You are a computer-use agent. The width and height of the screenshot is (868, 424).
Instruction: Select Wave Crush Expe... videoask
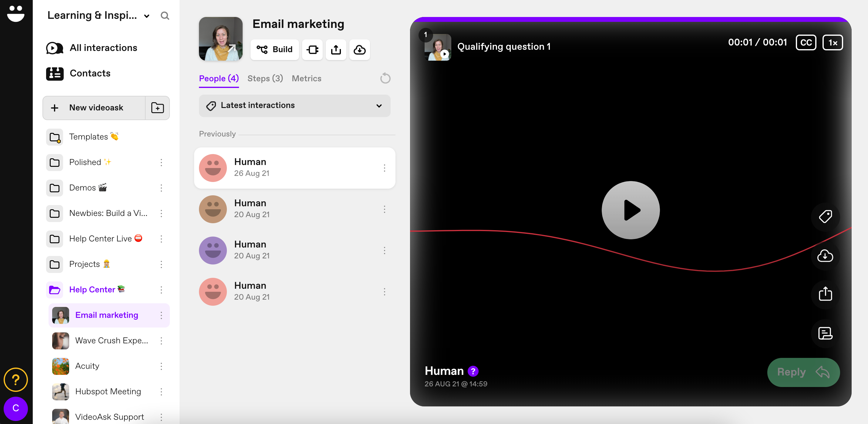pos(100,341)
